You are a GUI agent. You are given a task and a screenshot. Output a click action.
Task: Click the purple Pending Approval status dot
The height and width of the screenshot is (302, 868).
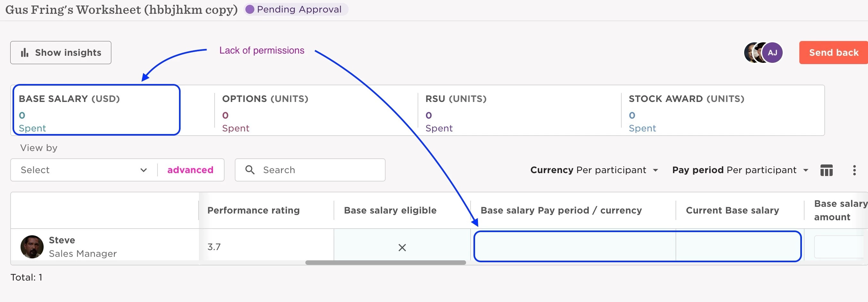(250, 9)
